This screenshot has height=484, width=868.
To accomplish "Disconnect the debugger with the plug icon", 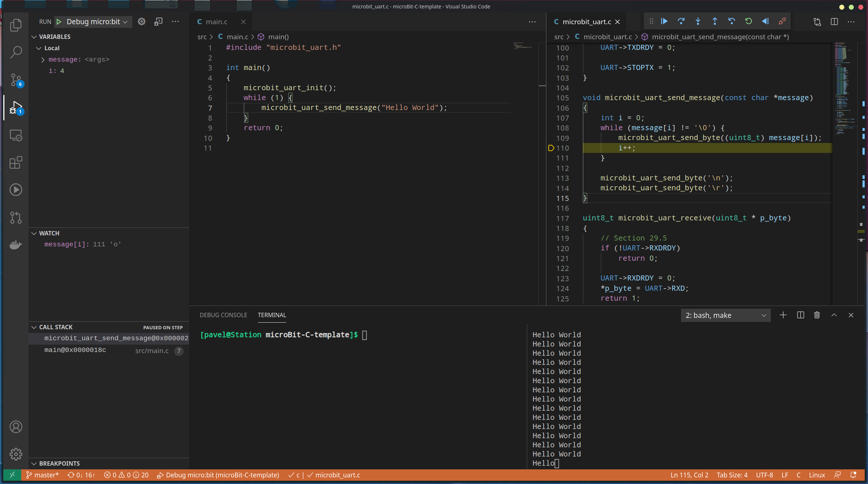I will (782, 21).
